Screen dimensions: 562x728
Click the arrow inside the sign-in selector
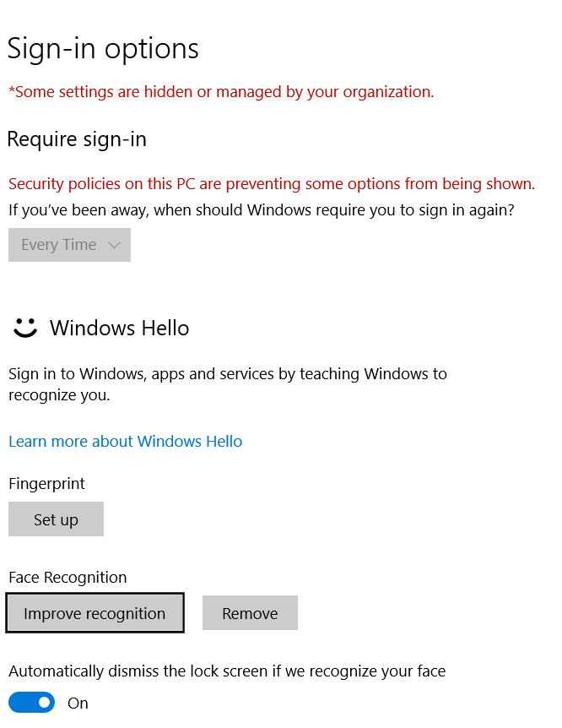coord(114,244)
